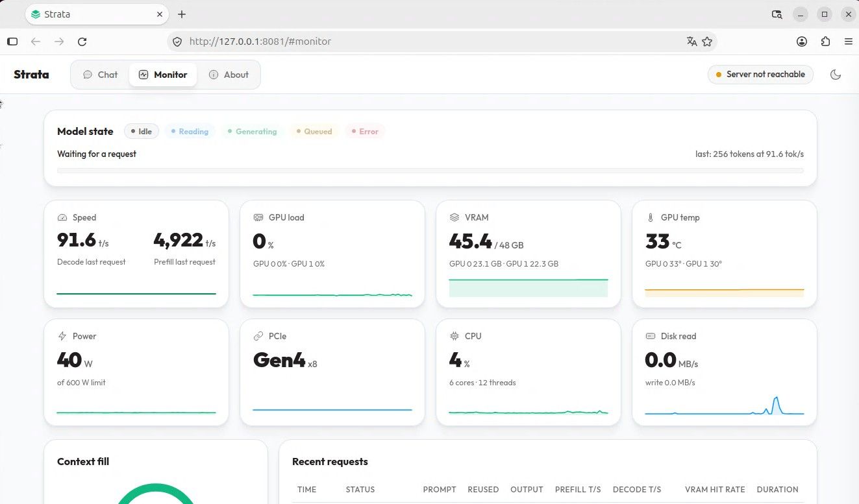This screenshot has width=859, height=504.
Task: Switch to the Monitor tab
Action: 163,75
